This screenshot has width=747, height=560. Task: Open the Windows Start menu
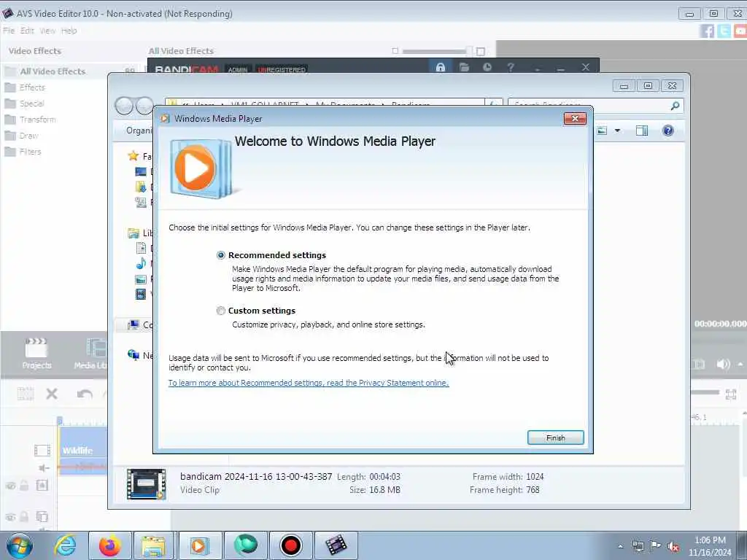click(x=20, y=545)
